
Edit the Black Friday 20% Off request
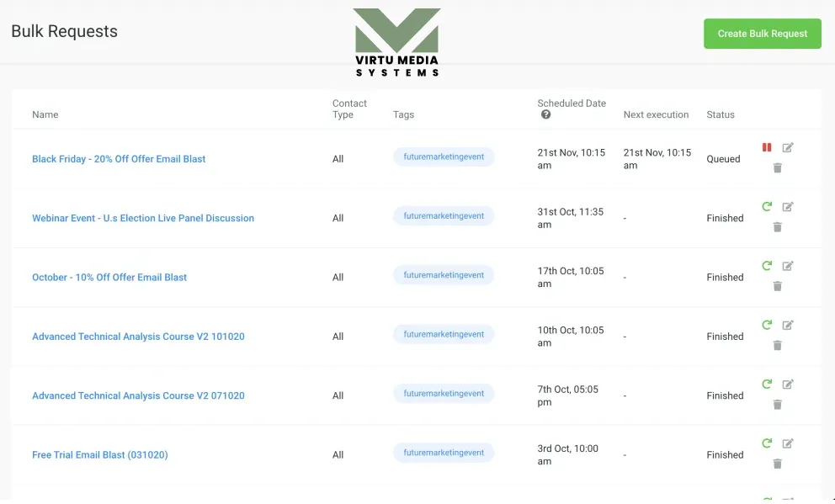(x=788, y=147)
